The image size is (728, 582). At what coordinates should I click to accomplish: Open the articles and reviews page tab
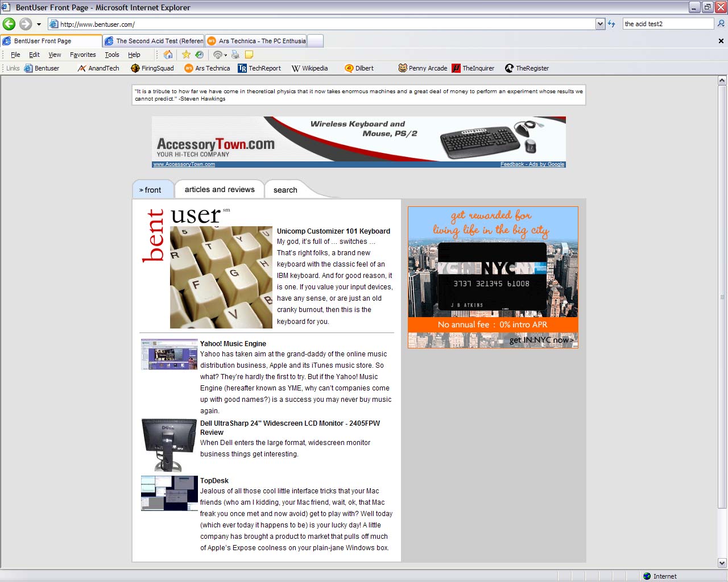220,189
